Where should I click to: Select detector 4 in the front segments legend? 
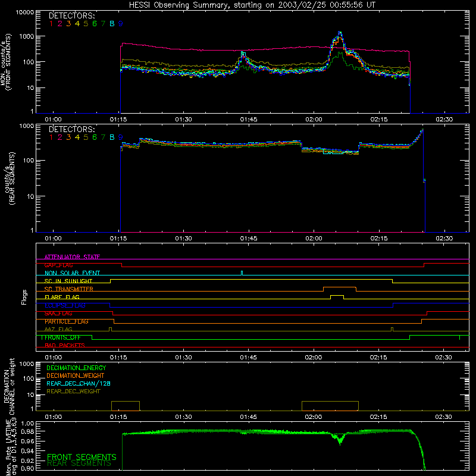[x=77, y=24]
